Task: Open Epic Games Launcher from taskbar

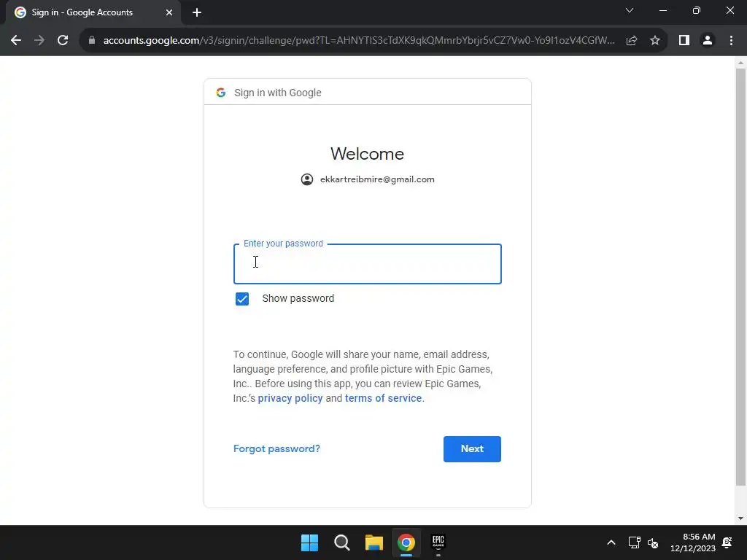Action: tap(438, 542)
